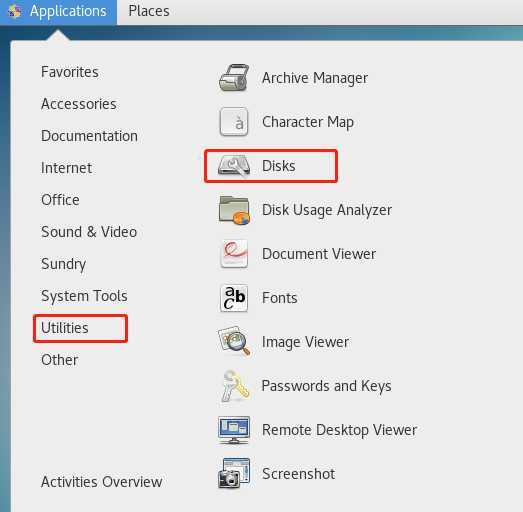Select the Favorites category

coord(70,72)
